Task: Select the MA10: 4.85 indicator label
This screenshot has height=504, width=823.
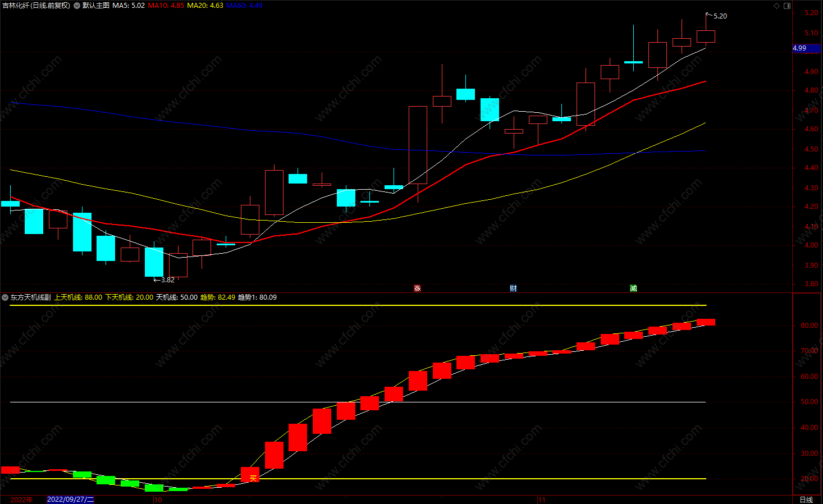Action: click(166, 6)
